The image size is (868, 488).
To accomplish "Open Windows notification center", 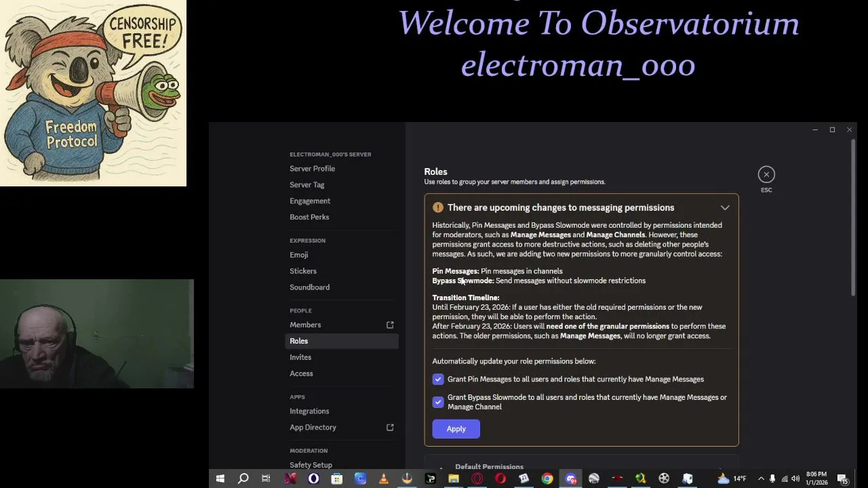I will click(843, 479).
